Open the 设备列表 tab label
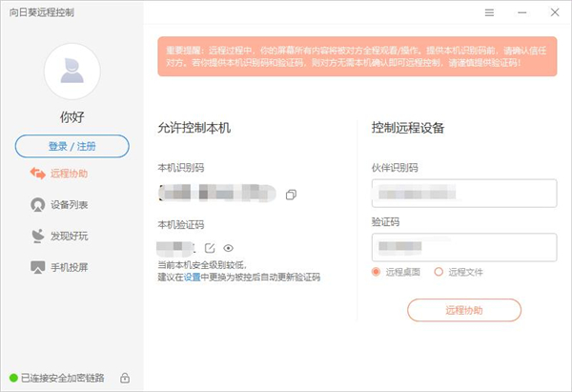Screen dimensions: 572x392 click(69, 204)
